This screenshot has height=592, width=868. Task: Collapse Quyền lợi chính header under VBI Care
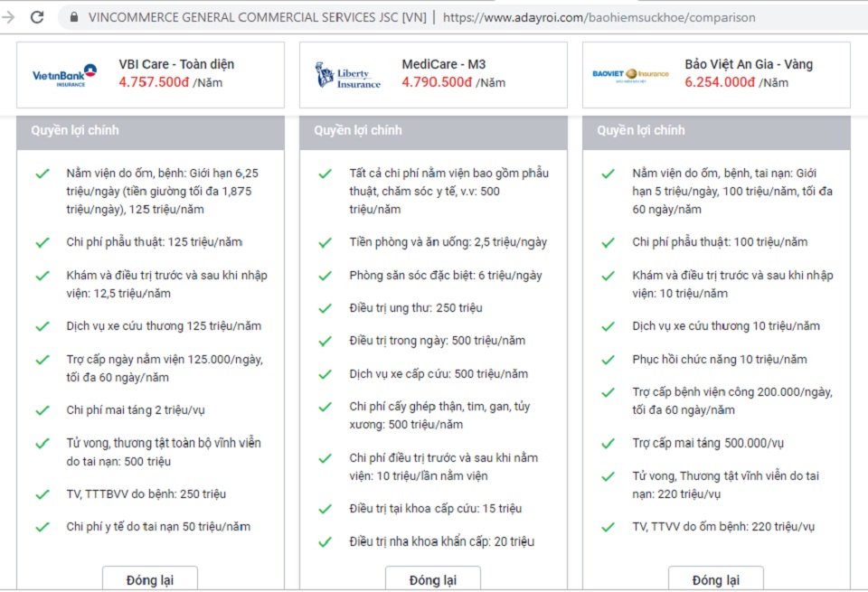pos(151,130)
